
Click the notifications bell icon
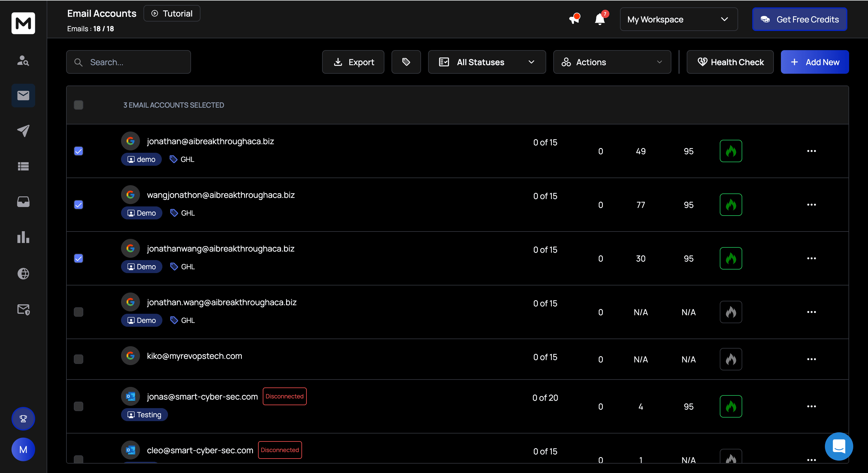point(600,19)
